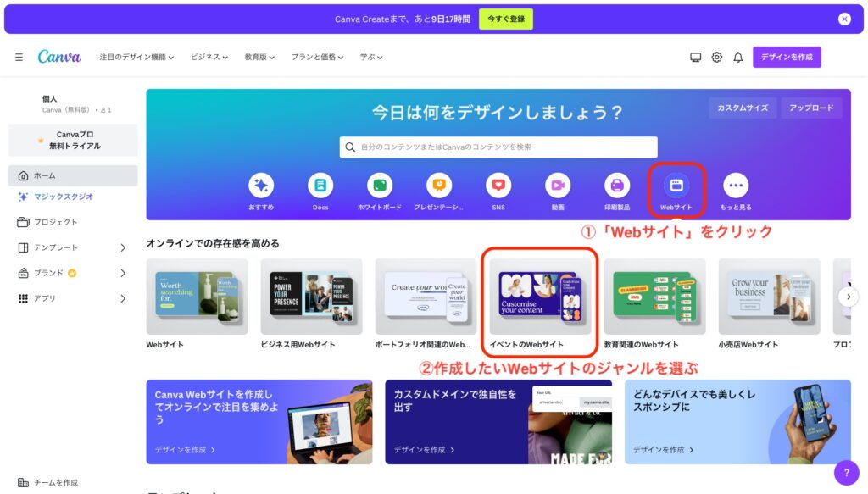
Task: Click the Canva logo
Action: [x=58, y=57]
